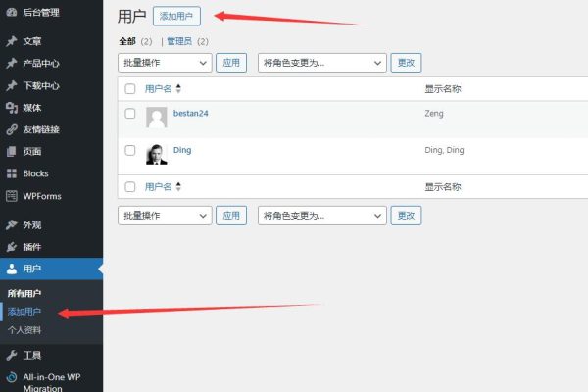Click the 友情链接 link icon in sidebar
The width and height of the screenshot is (588, 392).
point(12,129)
